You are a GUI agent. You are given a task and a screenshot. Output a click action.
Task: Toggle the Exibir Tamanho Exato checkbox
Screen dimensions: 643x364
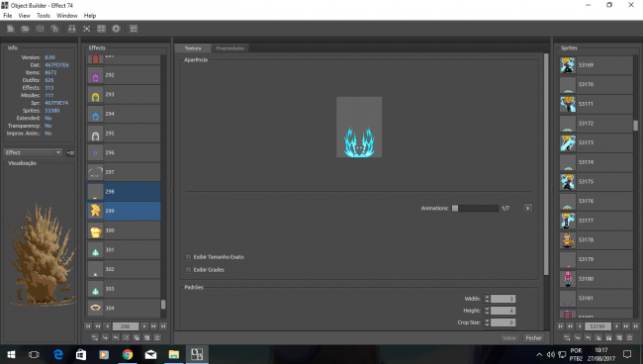pyautogui.click(x=188, y=257)
